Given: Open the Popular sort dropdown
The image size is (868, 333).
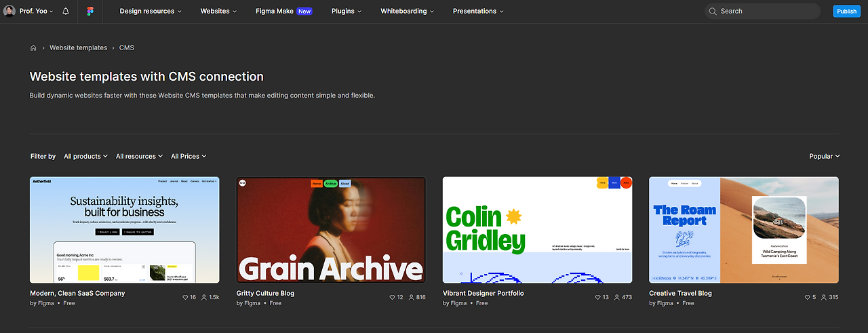Looking at the screenshot, I should [x=825, y=157].
